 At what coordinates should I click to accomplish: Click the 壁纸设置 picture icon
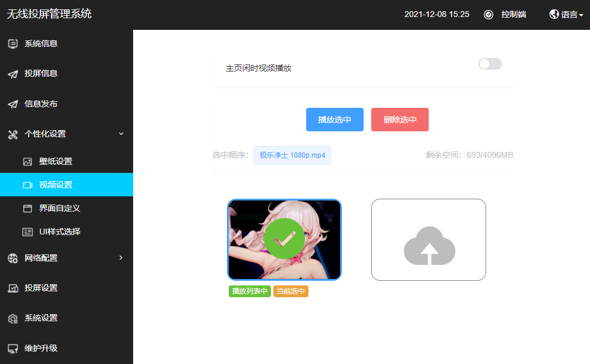coord(28,162)
